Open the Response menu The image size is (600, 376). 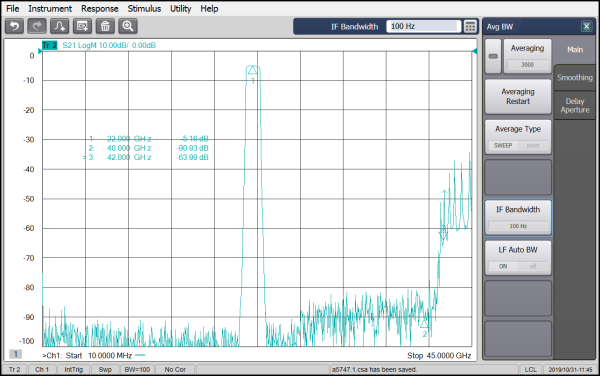(99, 8)
